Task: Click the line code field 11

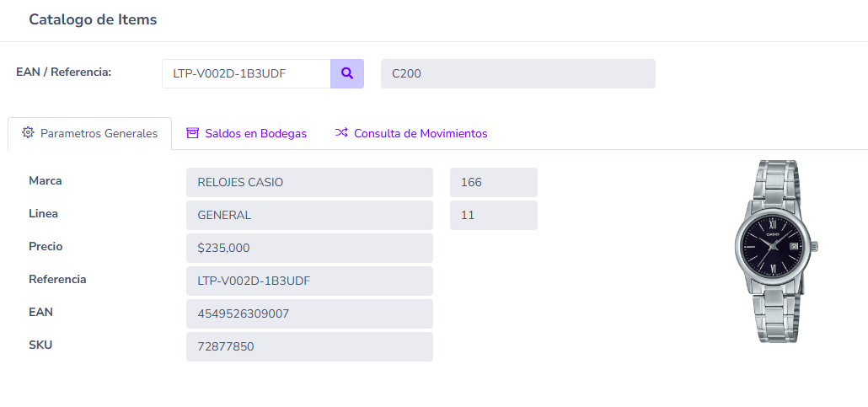Action: click(494, 216)
